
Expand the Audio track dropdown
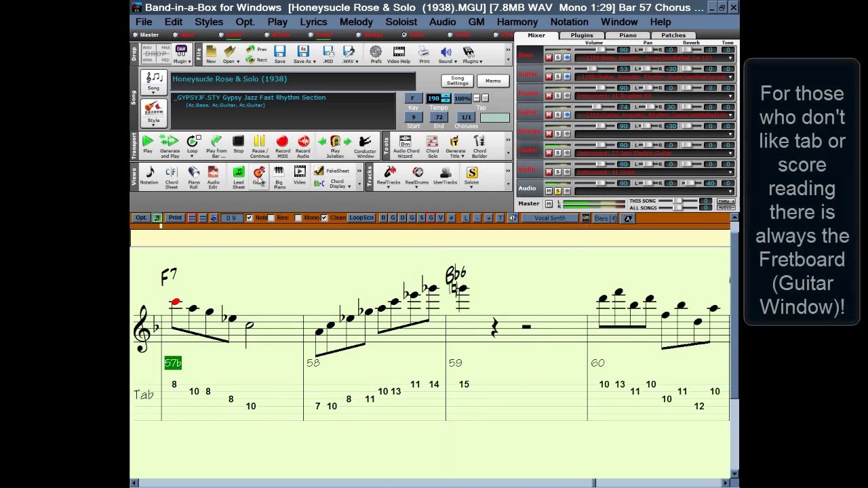point(730,191)
